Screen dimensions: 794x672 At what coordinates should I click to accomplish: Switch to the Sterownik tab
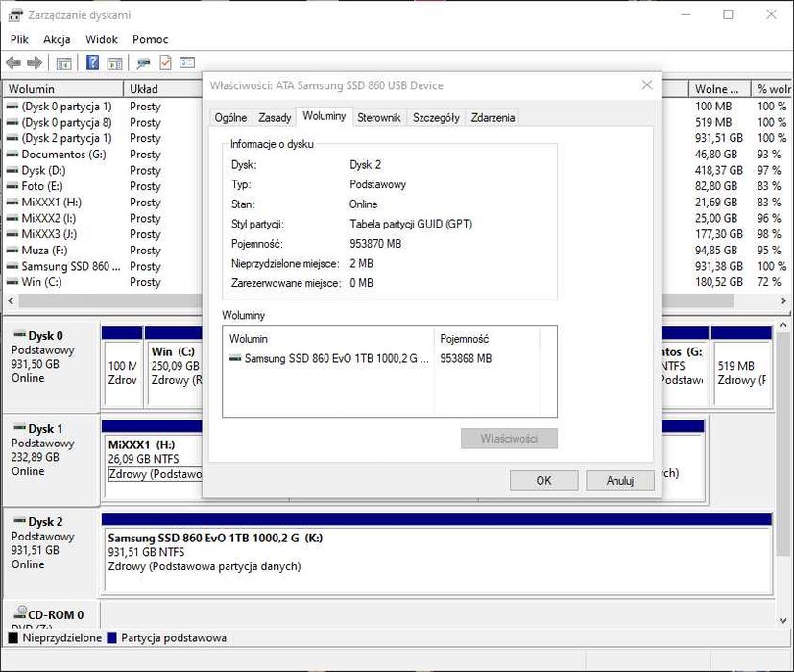379,117
